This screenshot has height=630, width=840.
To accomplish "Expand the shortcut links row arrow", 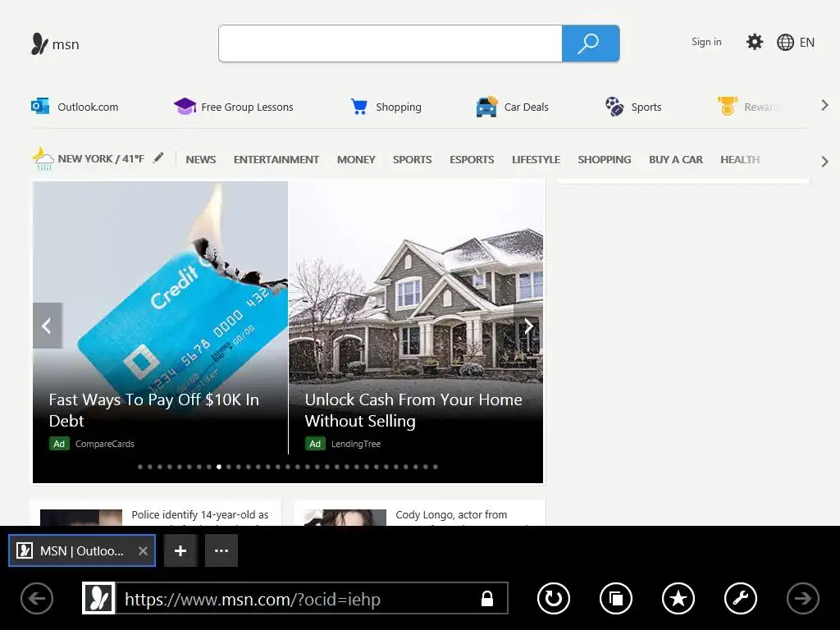I will click(x=825, y=106).
